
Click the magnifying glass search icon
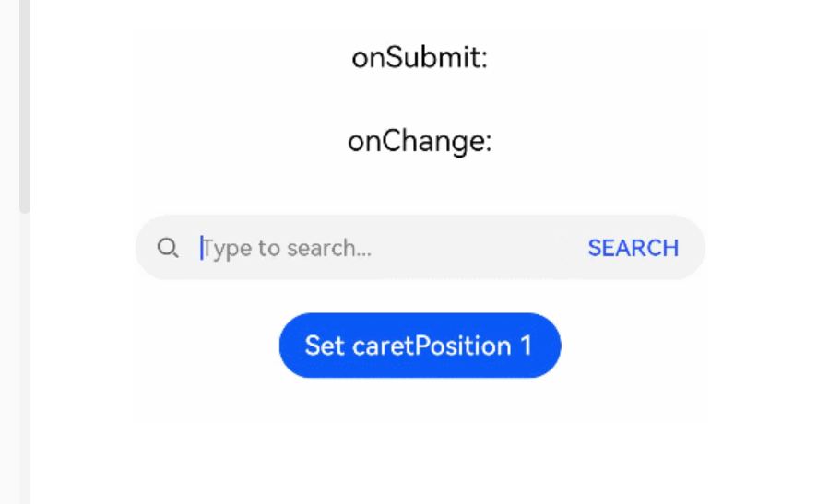168,248
